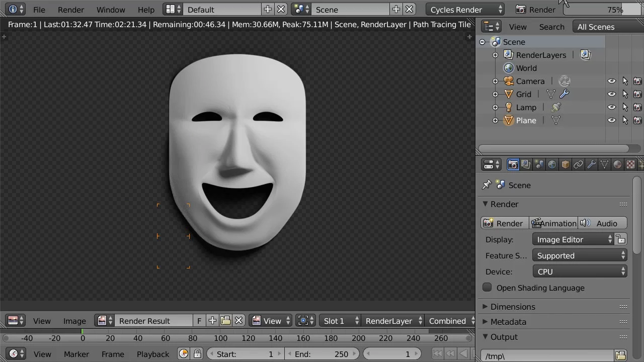Screen dimensions: 644x362
Task: Select World in the outliner
Action: (526, 68)
